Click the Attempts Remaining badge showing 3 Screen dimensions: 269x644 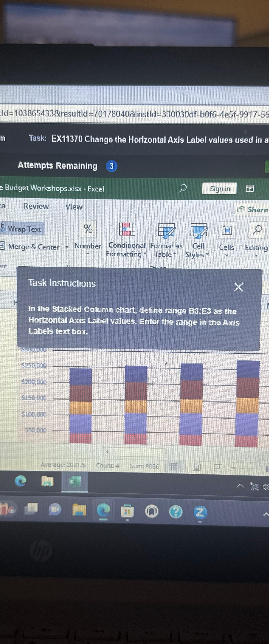pyautogui.click(x=111, y=166)
